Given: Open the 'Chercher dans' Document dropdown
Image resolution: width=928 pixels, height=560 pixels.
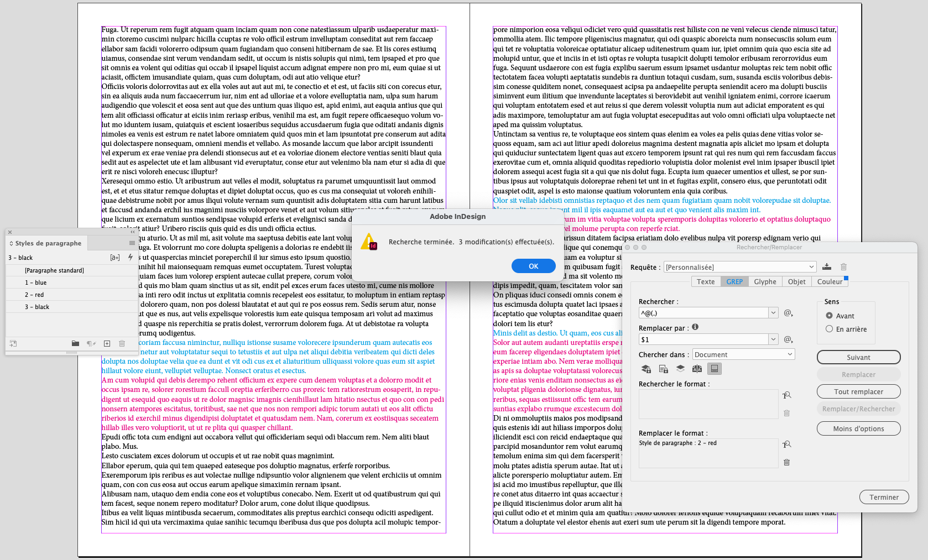Looking at the screenshot, I should coord(743,354).
